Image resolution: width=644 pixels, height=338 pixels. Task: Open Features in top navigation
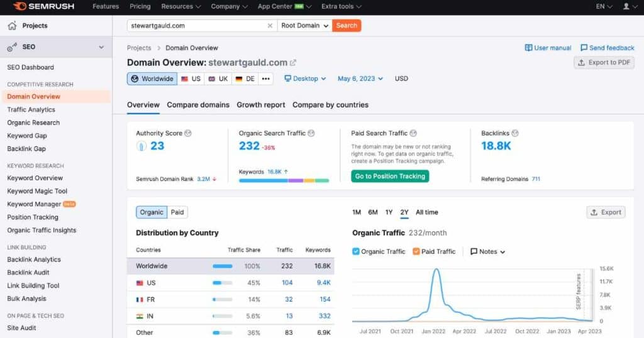(x=106, y=6)
